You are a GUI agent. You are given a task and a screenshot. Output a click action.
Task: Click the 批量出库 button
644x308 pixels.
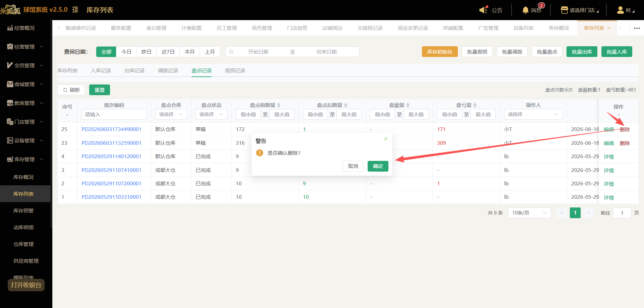(582, 52)
